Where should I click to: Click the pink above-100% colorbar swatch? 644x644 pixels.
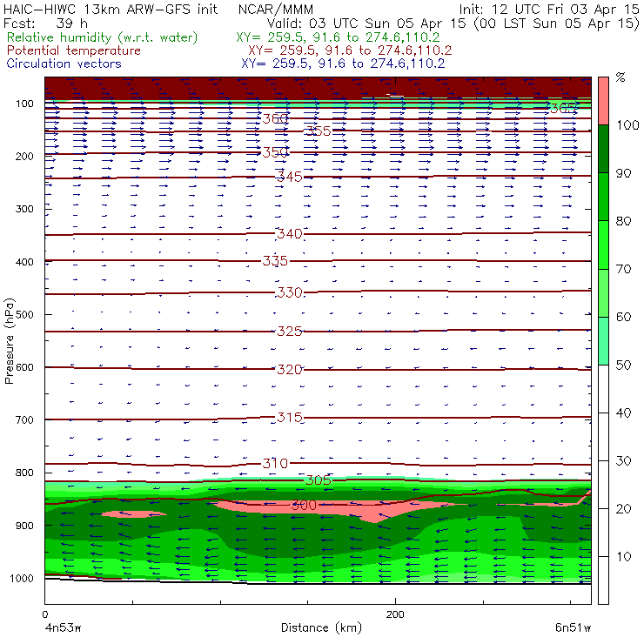(x=603, y=101)
